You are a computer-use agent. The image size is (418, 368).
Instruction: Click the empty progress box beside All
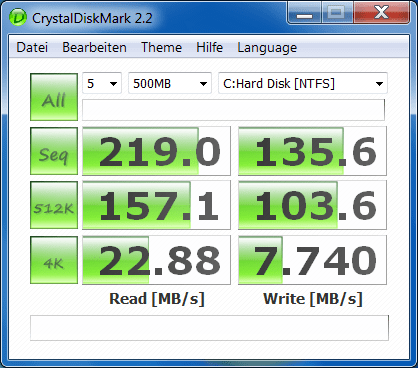tap(233, 110)
